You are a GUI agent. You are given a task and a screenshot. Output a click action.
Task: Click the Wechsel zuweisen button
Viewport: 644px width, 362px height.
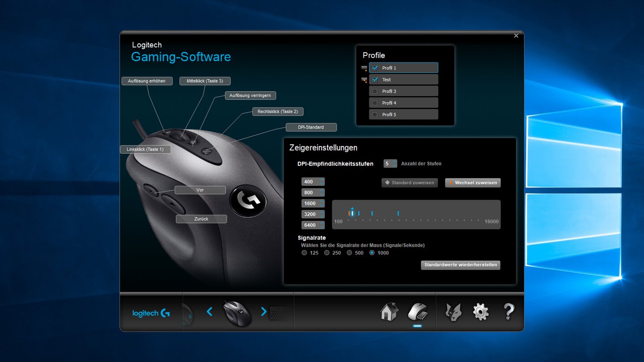click(x=473, y=183)
